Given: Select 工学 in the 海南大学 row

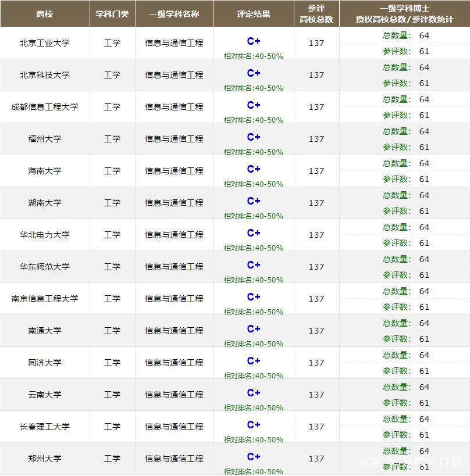Looking at the screenshot, I should (112, 171).
